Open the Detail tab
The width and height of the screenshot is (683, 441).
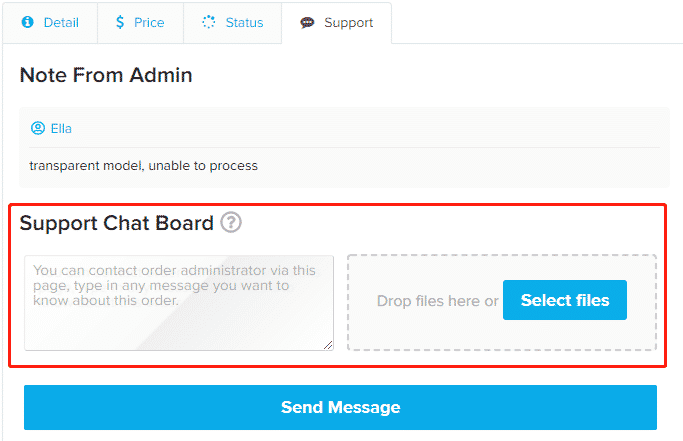coord(50,23)
